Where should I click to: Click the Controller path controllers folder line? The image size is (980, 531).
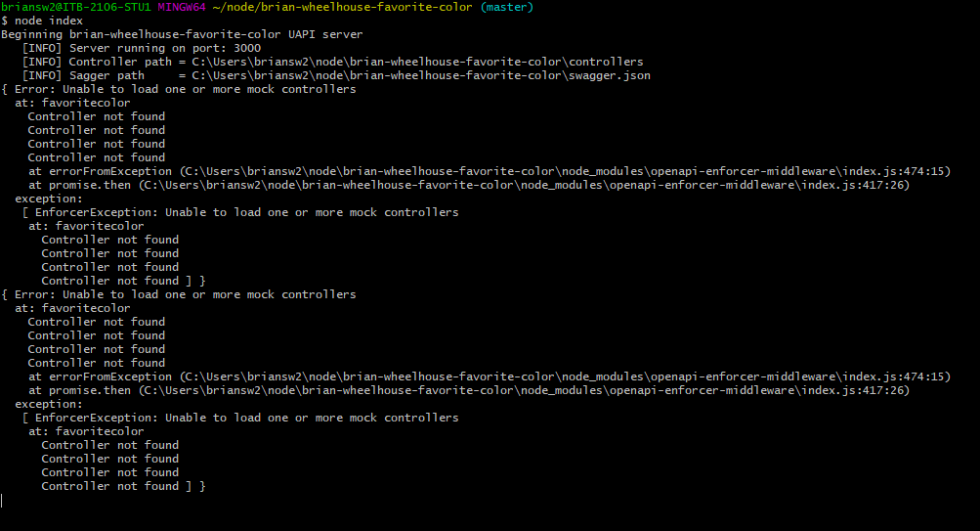point(332,62)
